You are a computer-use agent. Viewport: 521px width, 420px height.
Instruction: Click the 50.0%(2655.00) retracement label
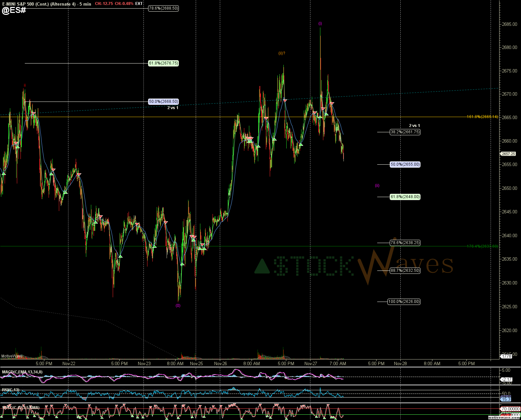pos(405,164)
